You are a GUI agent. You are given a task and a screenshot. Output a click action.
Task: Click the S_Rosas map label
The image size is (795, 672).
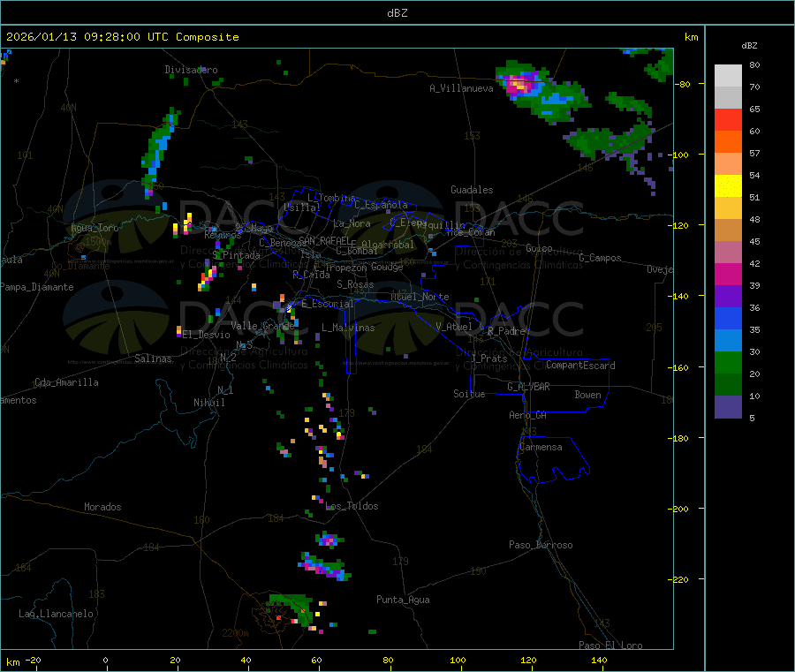(355, 284)
